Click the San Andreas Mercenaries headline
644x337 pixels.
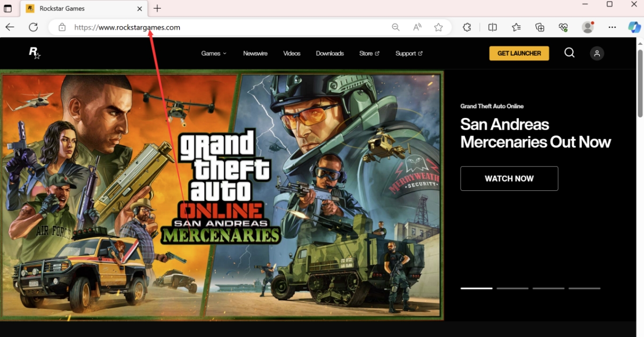pyautogui.click(x=535, y=133)
